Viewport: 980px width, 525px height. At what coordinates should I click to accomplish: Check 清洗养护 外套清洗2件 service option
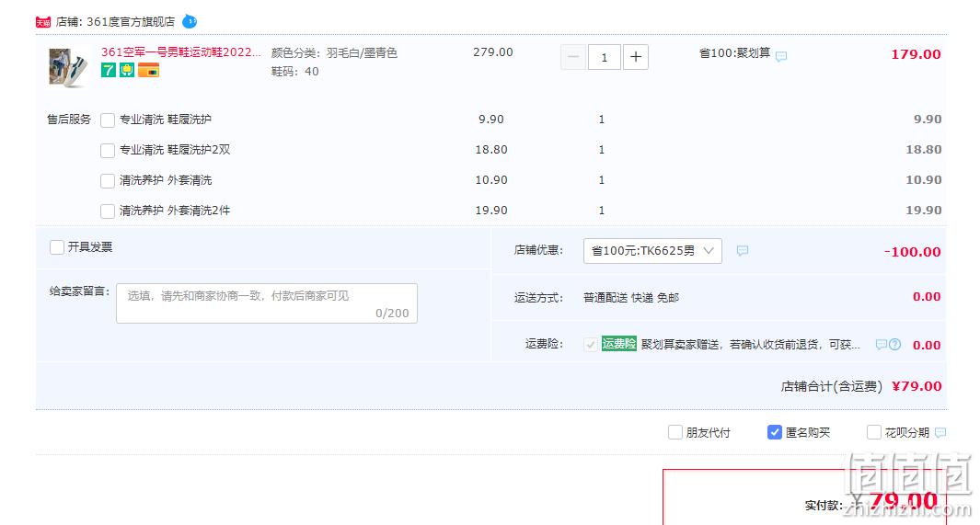[x=108, y=211]
